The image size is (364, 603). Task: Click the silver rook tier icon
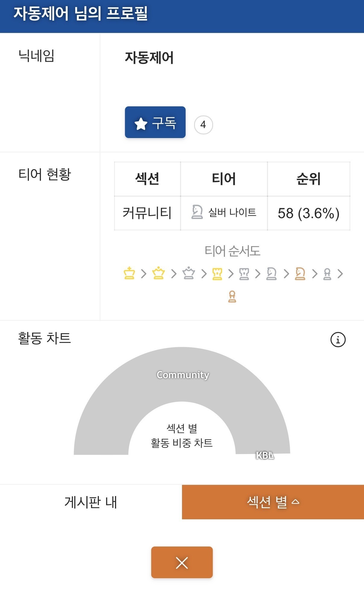click(244, 274)
